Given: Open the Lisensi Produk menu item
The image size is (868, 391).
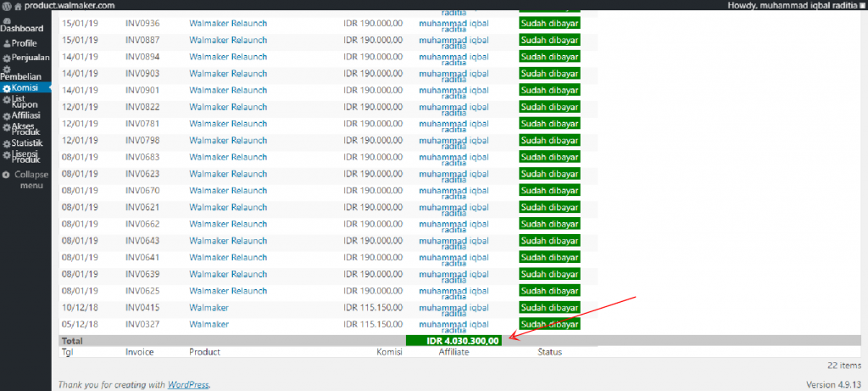Looking at the screenshot, I should [x=25, y=157].
